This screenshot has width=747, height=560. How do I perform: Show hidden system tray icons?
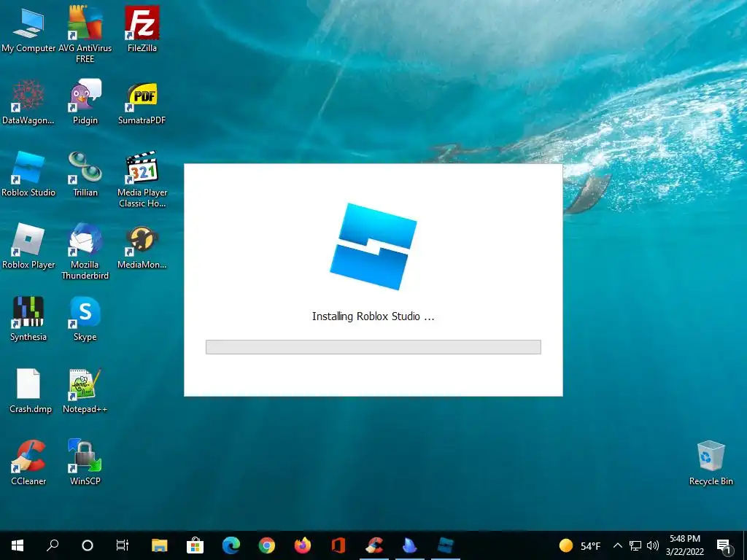tap(617, 545)
